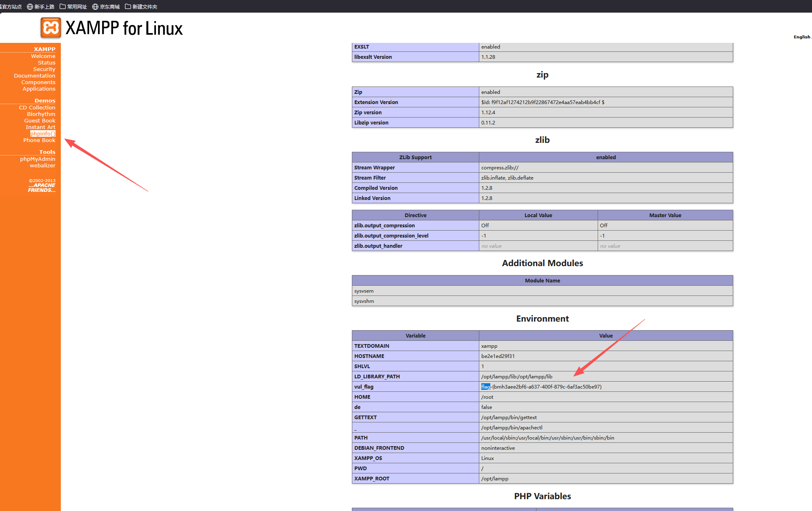Viewport: 812px width, 511px height.
Task: Launch the Biorhythm demo
Action: (41, 114)
